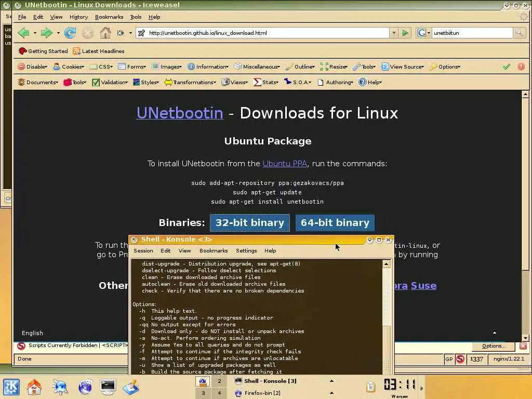Image resolution: width=532 pixels, height=399 pixels.
Task: Click the NoScript Options button
Action: click(494, 345)
